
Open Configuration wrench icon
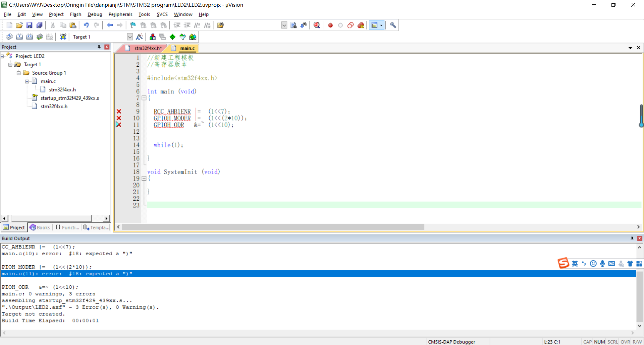click(x=393, y=25)
